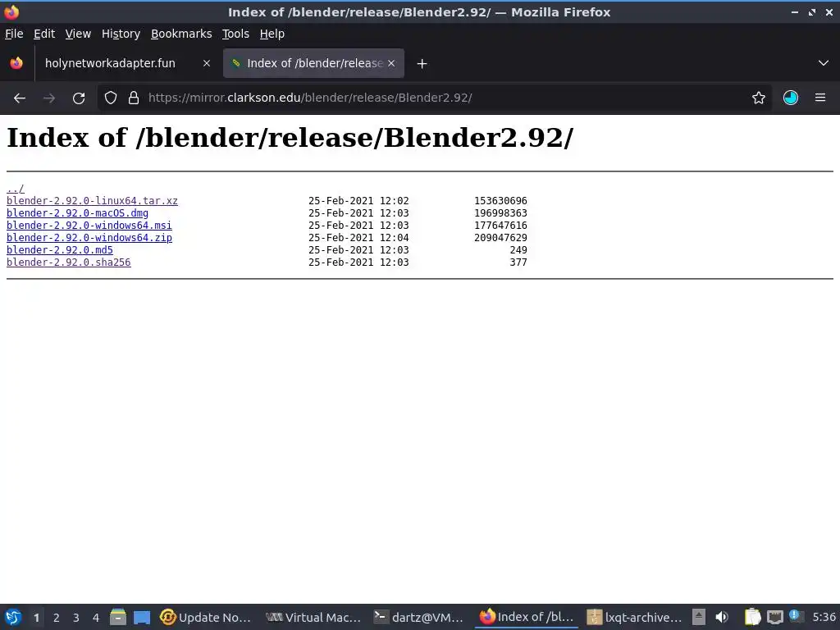
Task: Go to parent directory ../ link
Action: [15, 189]
